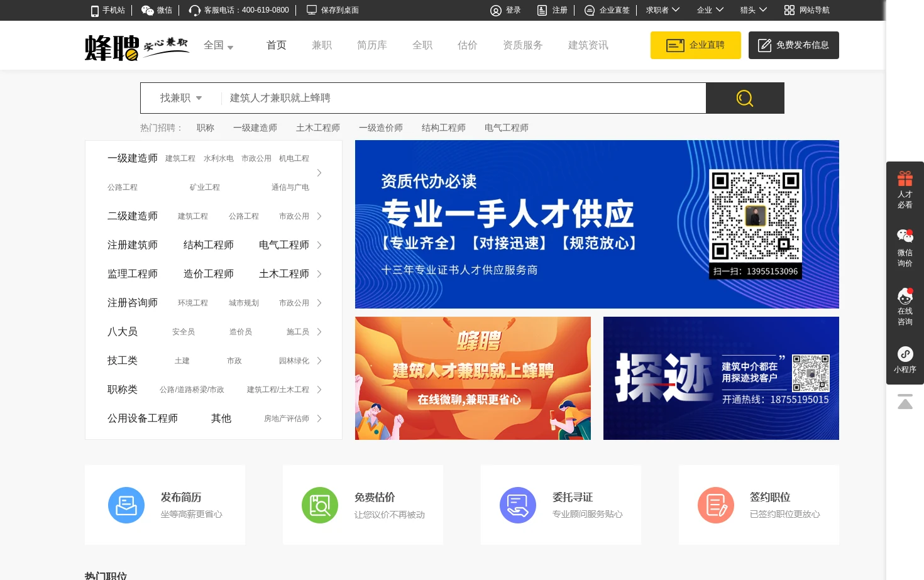Select 房地产评估师 link
The height and width of the screenshot is (580, 924).
coord(287,419)
